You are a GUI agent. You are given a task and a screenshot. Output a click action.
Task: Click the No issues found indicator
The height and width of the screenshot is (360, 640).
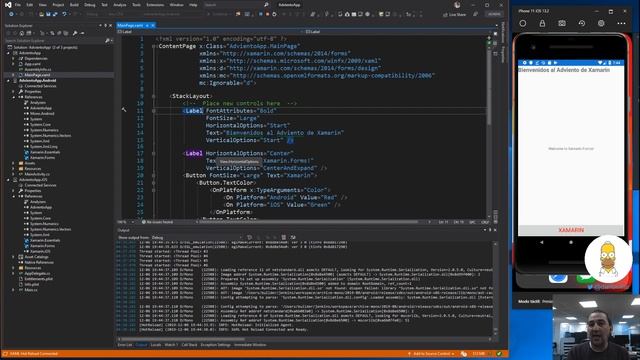[157, 222]
